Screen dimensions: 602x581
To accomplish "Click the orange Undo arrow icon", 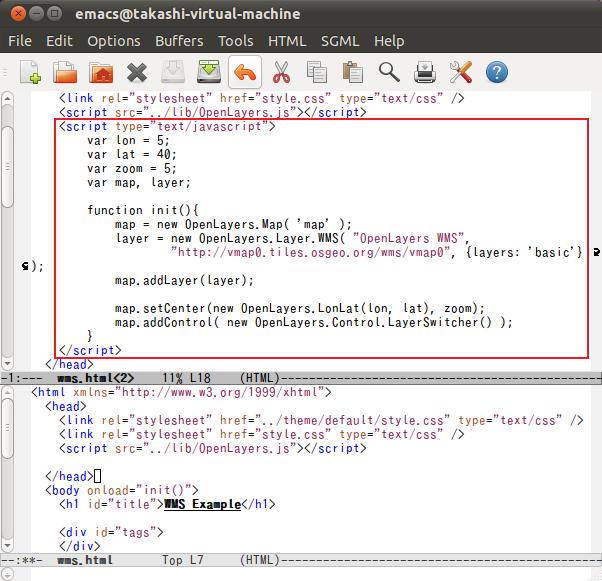I will 245,72.
